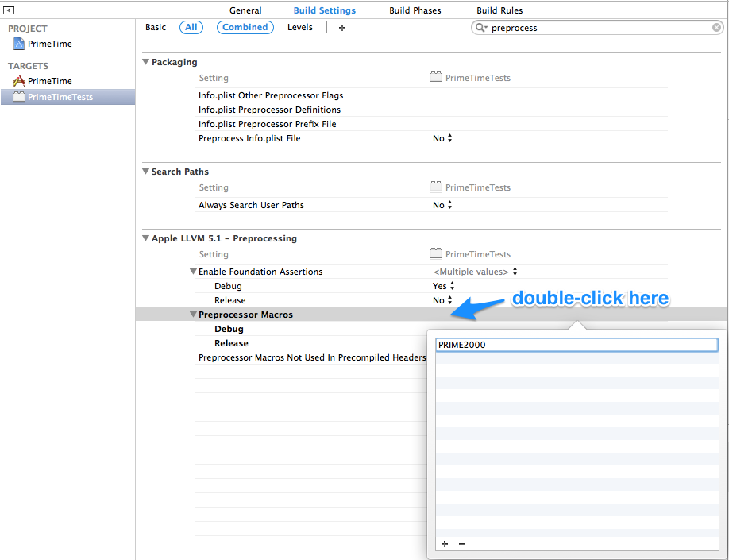729x560 pixels.
Task: Collapse Enable Foundation Assertions setting
Action: point(193,271)
